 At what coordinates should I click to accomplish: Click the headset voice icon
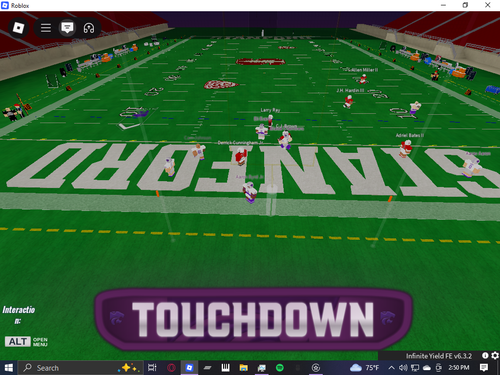89,28
